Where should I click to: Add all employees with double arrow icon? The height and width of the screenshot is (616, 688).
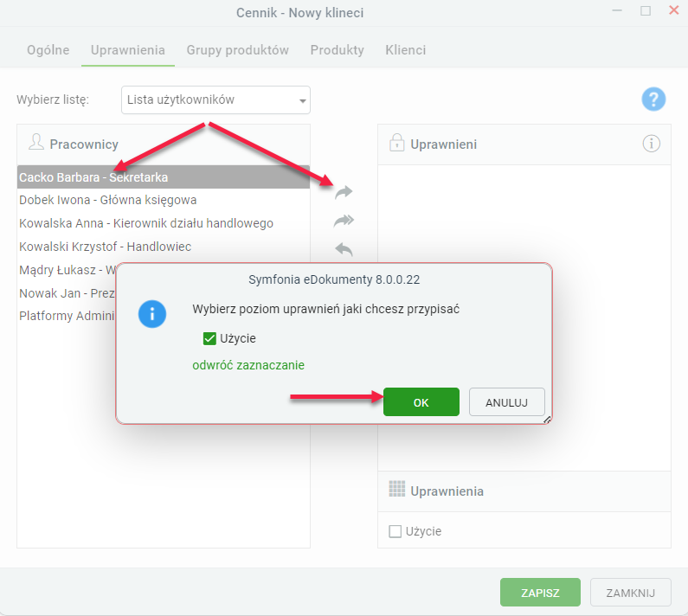tap(344, 221)
